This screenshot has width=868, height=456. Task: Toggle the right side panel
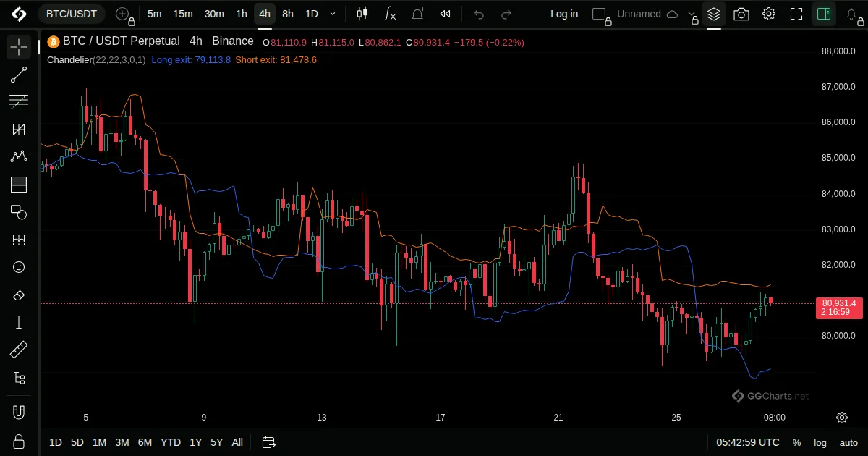(824, 14)
